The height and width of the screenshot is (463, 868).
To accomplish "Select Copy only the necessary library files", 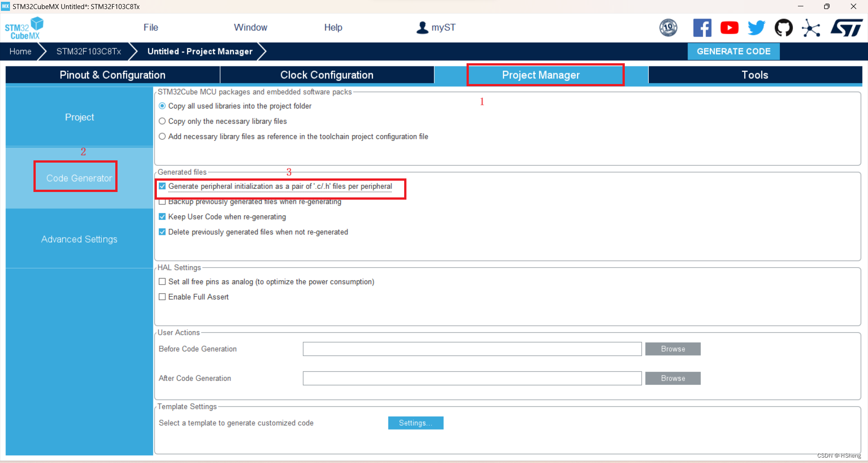I will (162, 121).
